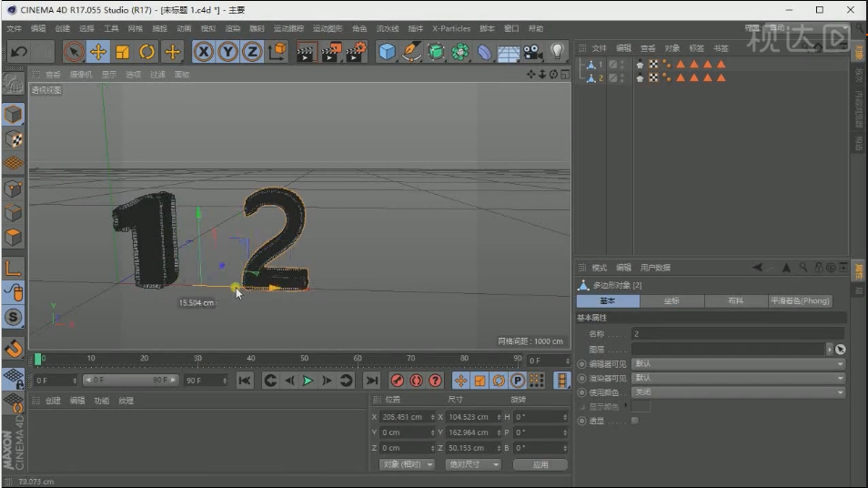Select 基本 tab in attributes panel
Screen dimensions: 868x488
pos(608,300)
